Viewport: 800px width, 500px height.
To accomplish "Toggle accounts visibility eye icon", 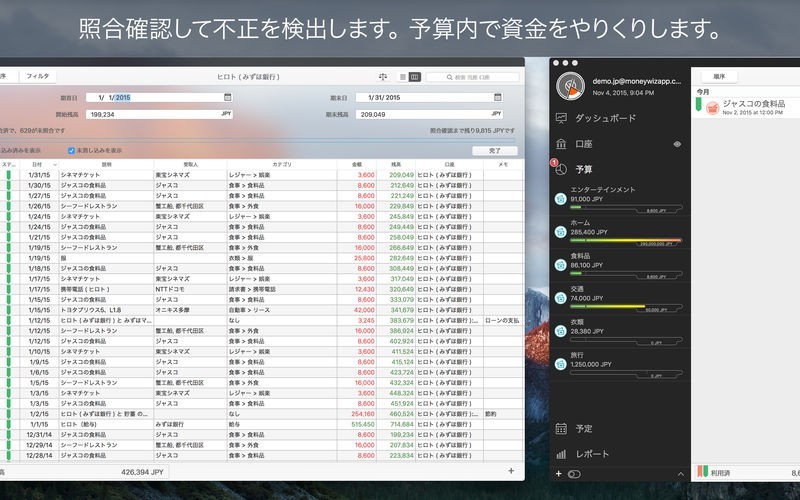I will pos(677,144).
